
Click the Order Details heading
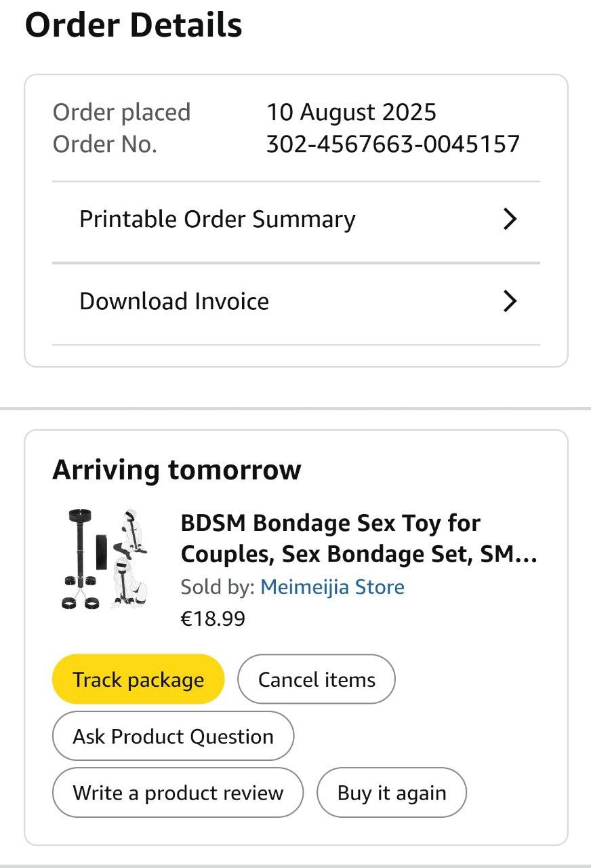point(134,25)
